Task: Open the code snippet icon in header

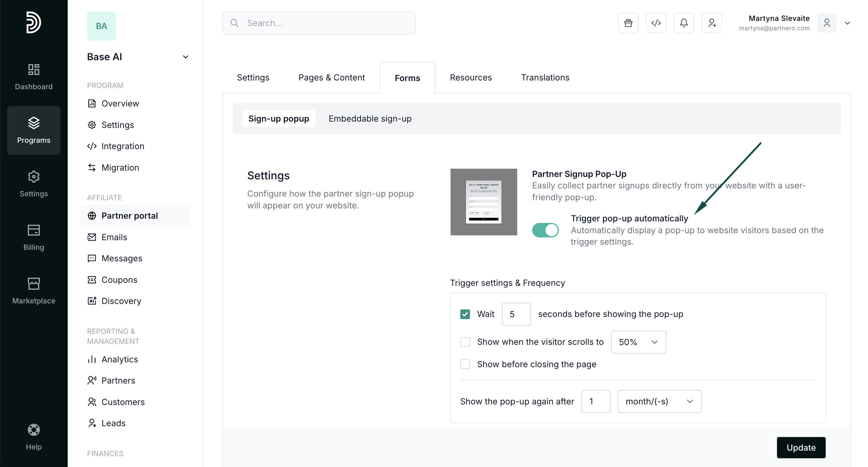Action: tap(656, 23)
